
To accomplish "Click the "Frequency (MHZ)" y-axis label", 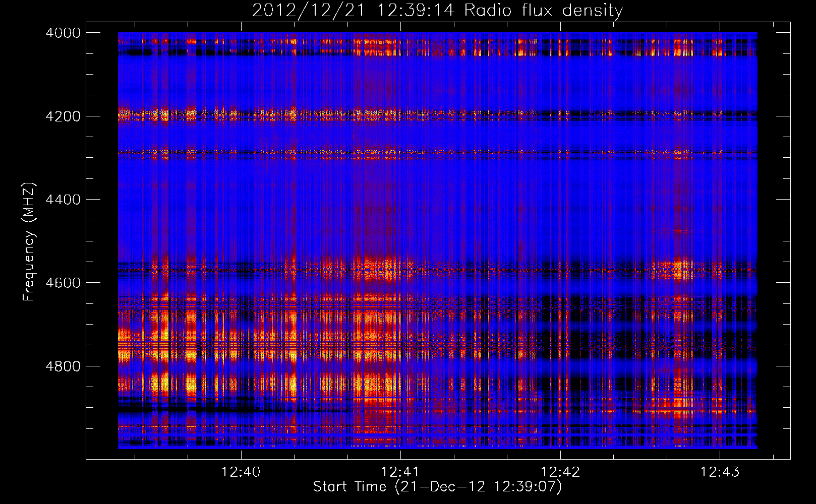I will click(29, 242).
